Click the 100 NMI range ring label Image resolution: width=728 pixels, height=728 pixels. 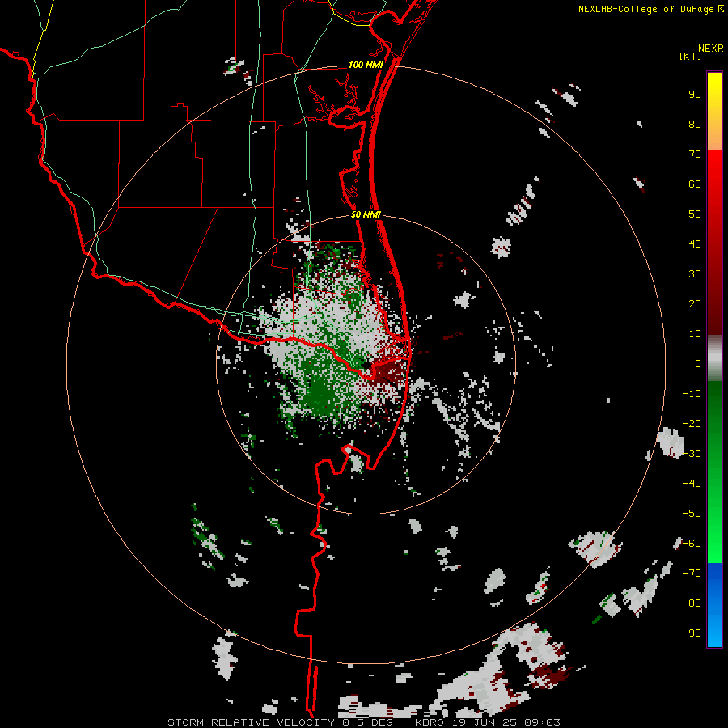[366, 65]
